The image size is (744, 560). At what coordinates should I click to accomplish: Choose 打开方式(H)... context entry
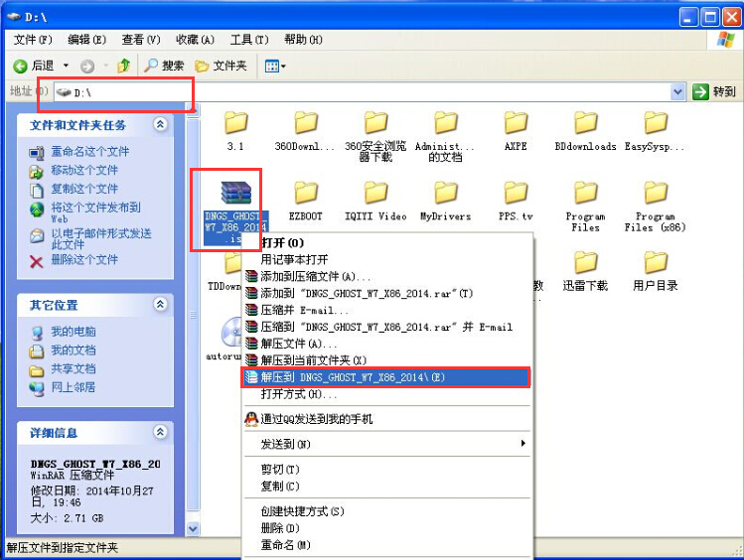tap(386, 394)
